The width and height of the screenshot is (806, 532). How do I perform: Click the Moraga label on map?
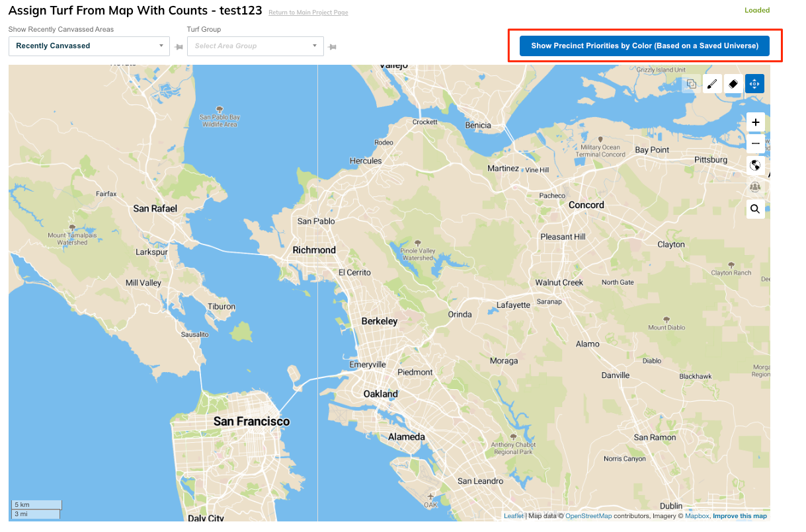504,361
